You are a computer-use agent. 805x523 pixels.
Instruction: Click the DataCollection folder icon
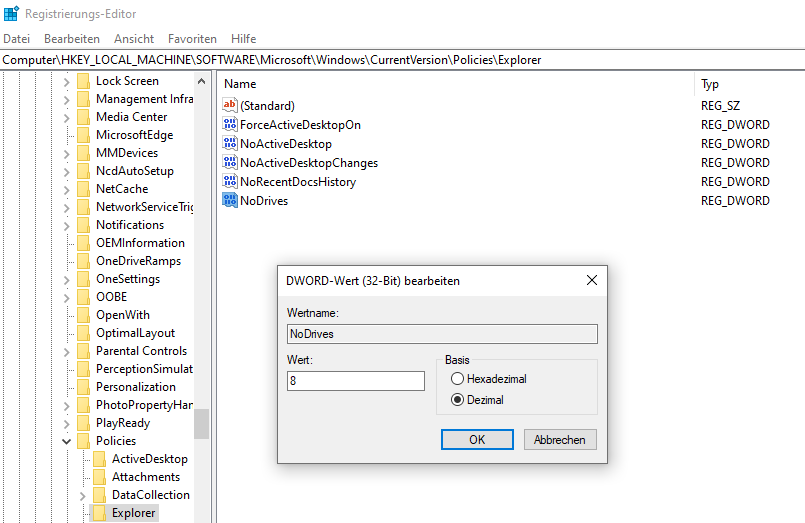point(99,495)
